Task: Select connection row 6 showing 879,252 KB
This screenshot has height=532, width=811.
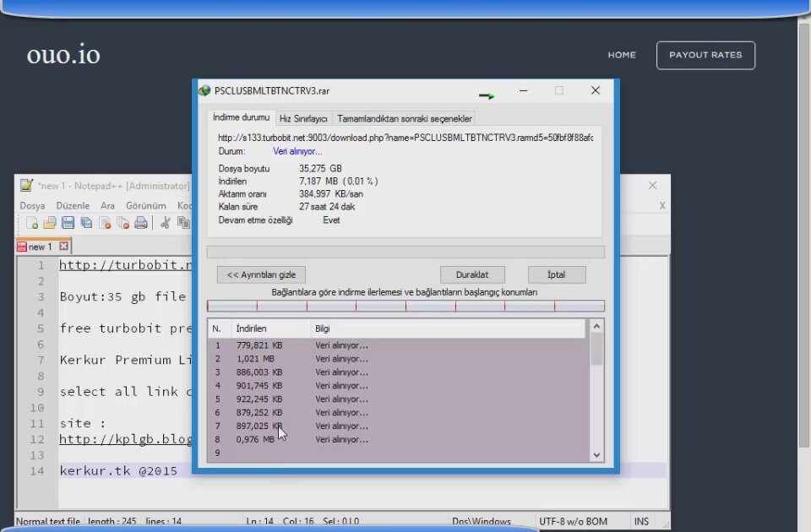Action: click(398, 412)
